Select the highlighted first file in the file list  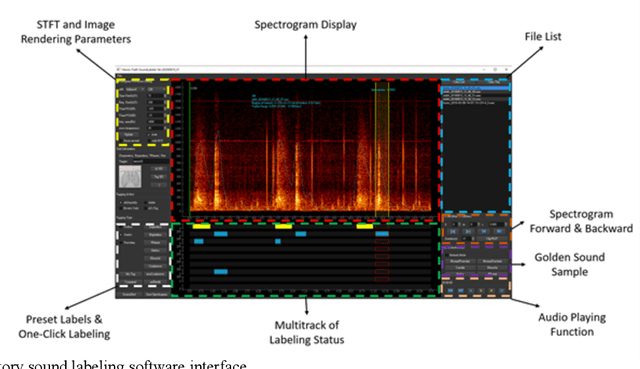click(476, 88)
